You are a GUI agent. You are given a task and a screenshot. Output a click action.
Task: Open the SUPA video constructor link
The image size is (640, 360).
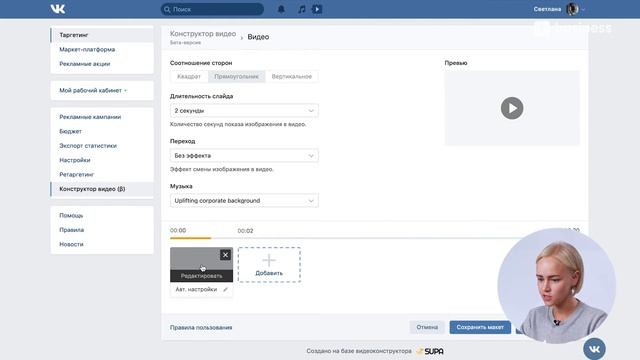pos(430,351)
